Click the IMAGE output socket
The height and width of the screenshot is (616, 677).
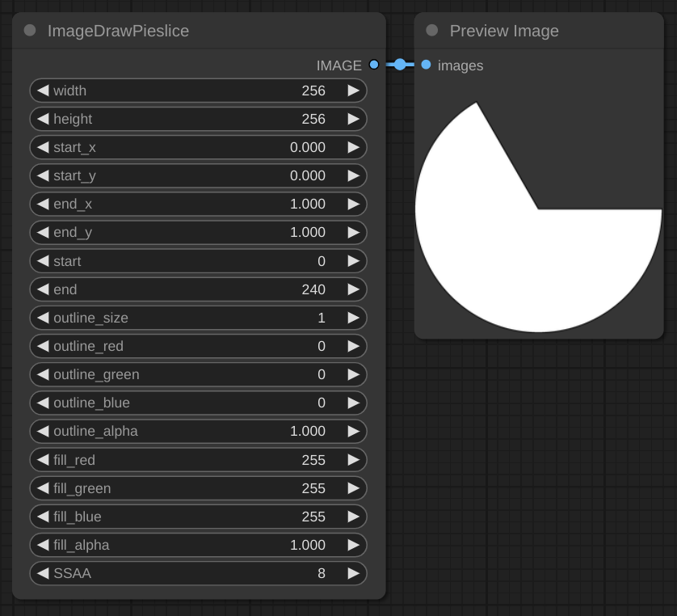(x=373, y=65)
